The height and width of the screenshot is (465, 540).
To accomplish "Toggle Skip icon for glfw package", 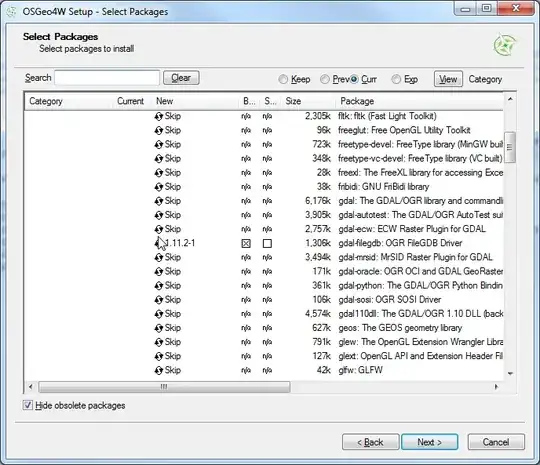I will 158,371.
